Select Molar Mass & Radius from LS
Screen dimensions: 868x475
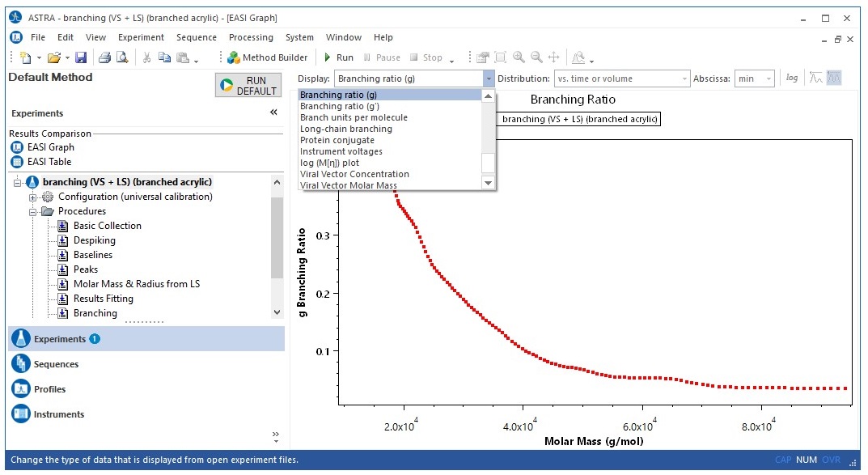click(x=137, y=284)
